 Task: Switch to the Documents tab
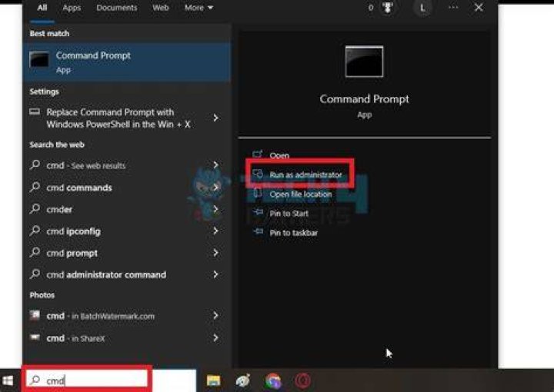pos(117,8)
